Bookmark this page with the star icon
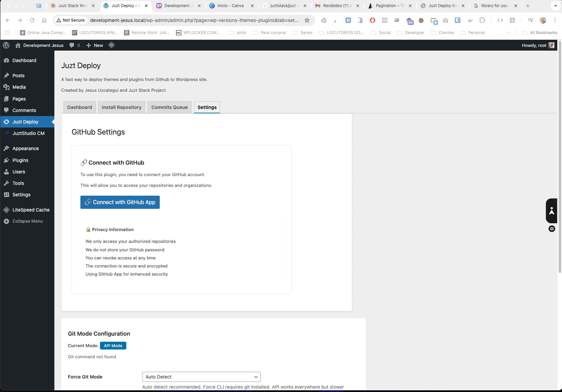The width and height of the screenshot is (562, 392). [307, 20]
